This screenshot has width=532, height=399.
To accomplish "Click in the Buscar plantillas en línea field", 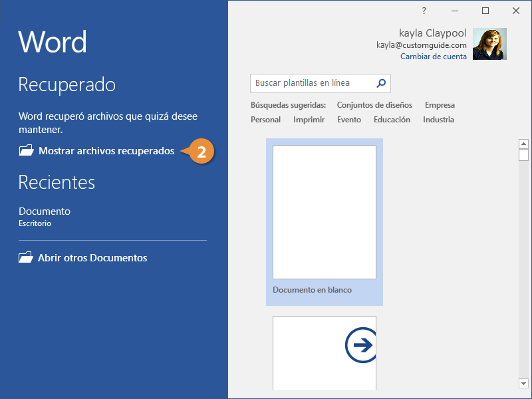I will coord(311,83).
